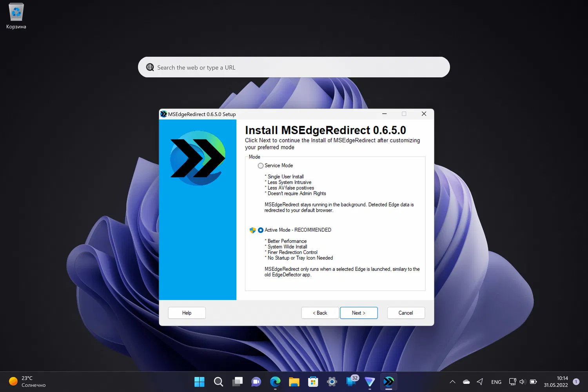This screenshot has width=588, height=392.
Task: Open taskbar Search
Action: [218, 382]
